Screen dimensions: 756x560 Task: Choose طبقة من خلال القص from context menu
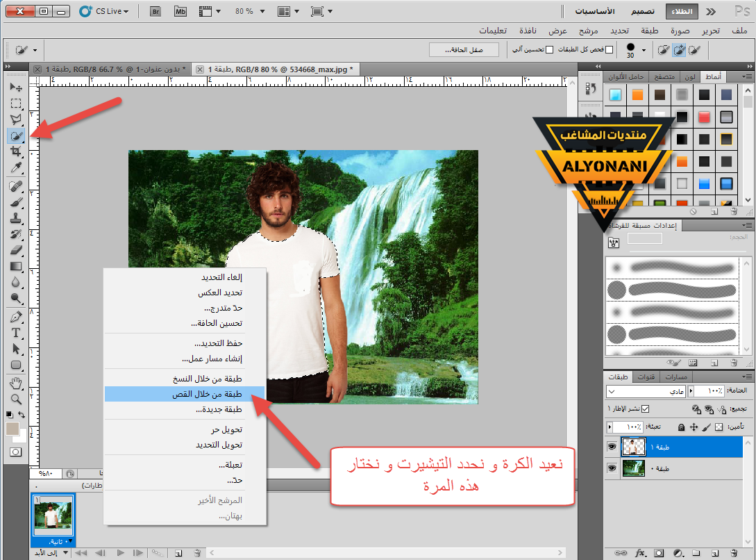(184, 394)
